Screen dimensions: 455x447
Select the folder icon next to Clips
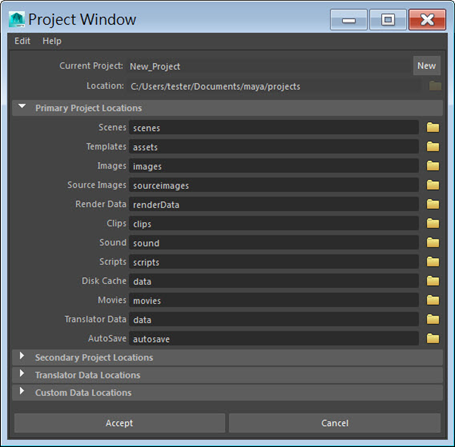(433, 223)
